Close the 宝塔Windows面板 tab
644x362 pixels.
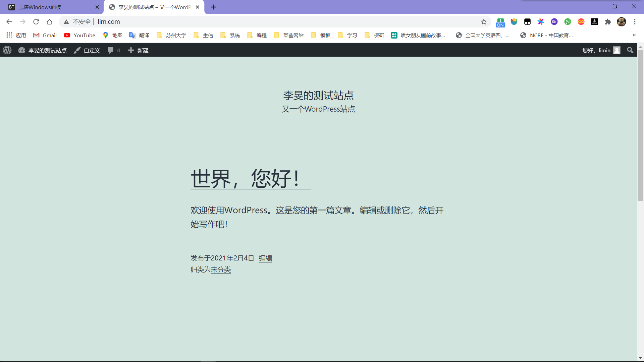(97, 7)
